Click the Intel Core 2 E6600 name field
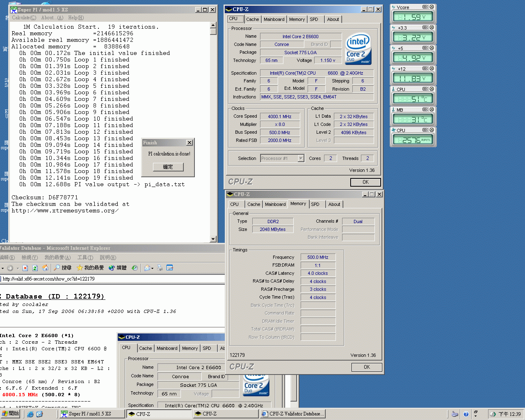525x420 pixels. pyautogui.click(x=300, y=37)
